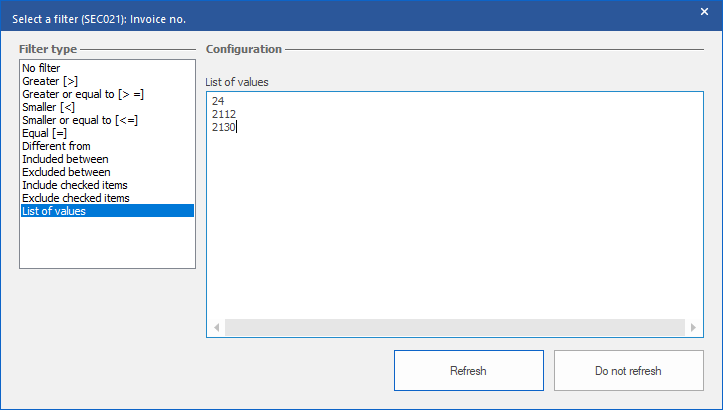The image size is (723, 410).
Task: Choose "Include checked items" filter type
Action: 75,185
